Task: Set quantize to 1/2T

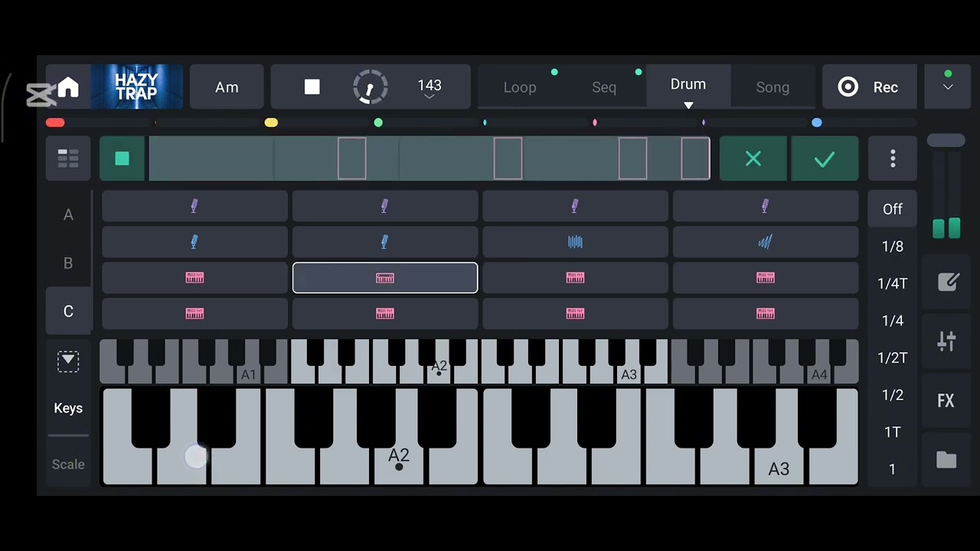Action: click(893, 357)
